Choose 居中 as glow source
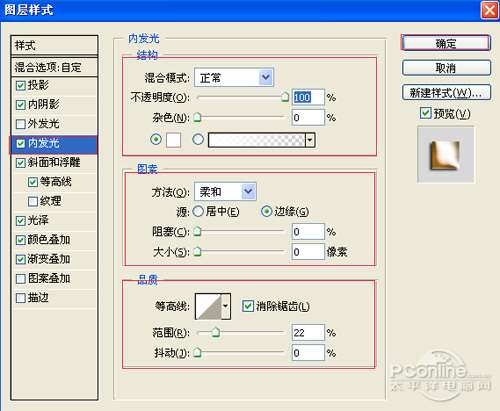 pyautogui.click(x=198, y=211)
